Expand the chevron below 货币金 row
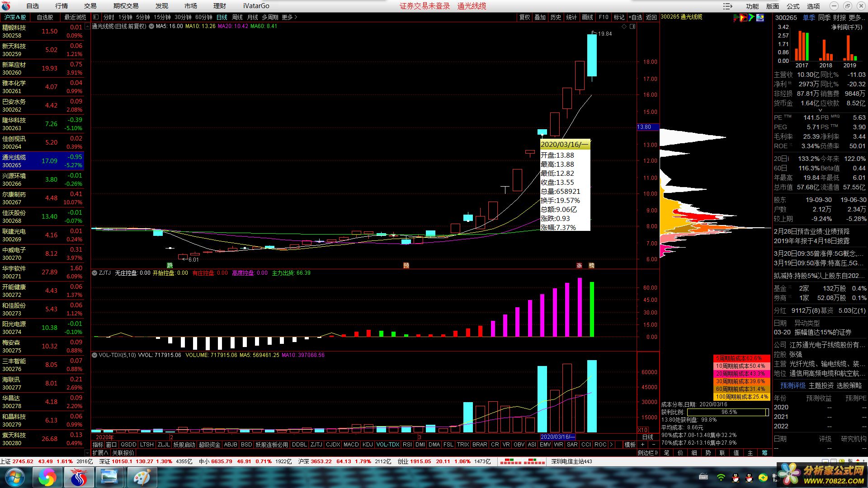Image resolution: width=868 pixels, height=488 pixels. (820, 110)
